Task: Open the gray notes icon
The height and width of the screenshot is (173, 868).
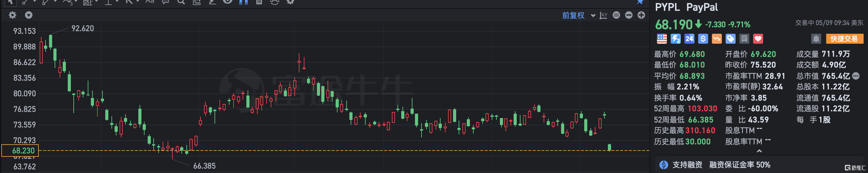Action: pyautogui.click(x=744, y=39)
